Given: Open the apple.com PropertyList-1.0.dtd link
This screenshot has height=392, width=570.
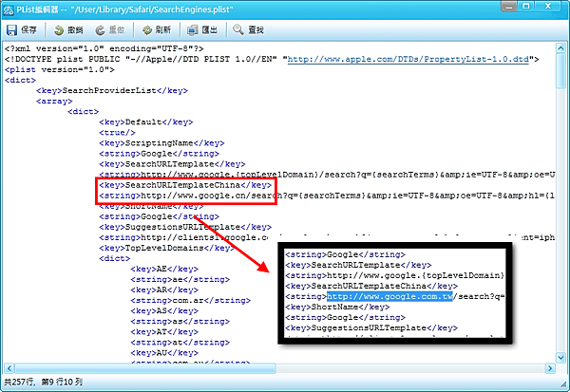Looking at the screenshot, I should pos(408,59).
